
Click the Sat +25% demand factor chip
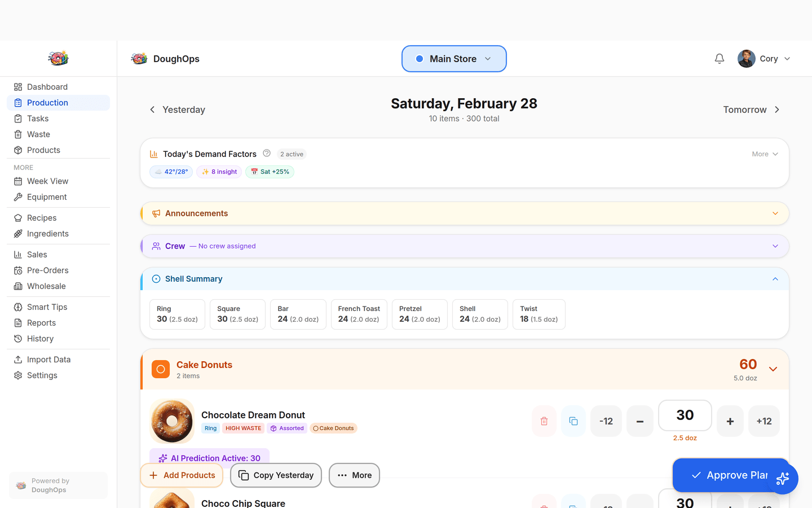[270, 171]
